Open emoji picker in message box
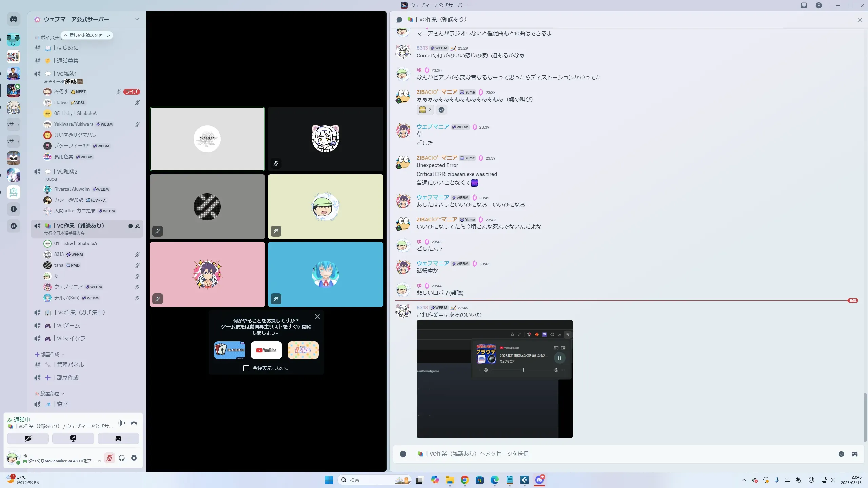The width and height of the screenshot is (868, 488). pyautogui.click(x=841, y=454)
